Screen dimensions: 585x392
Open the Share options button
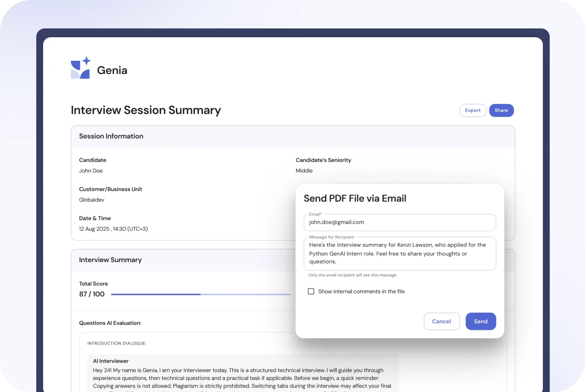[x=501, y=110]
